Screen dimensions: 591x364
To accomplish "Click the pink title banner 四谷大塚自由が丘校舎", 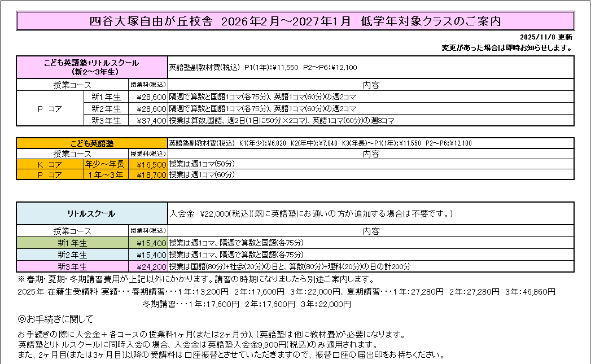I will point(295,21).
